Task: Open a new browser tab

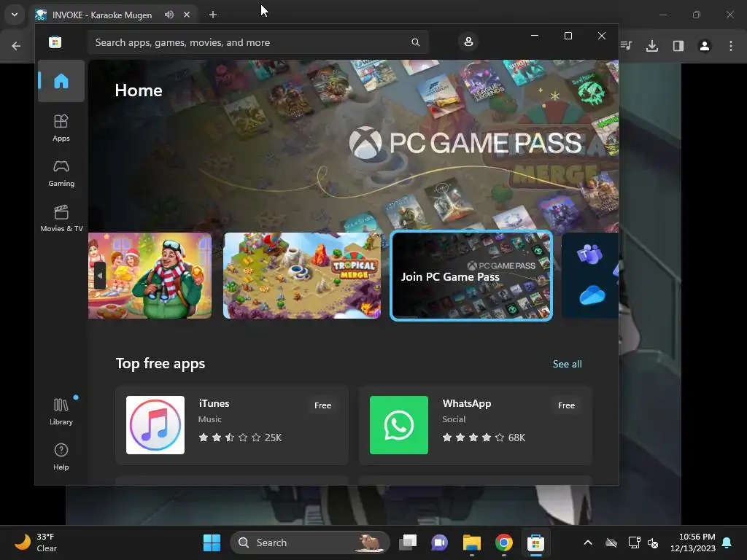Action: [x=213, y=15]
